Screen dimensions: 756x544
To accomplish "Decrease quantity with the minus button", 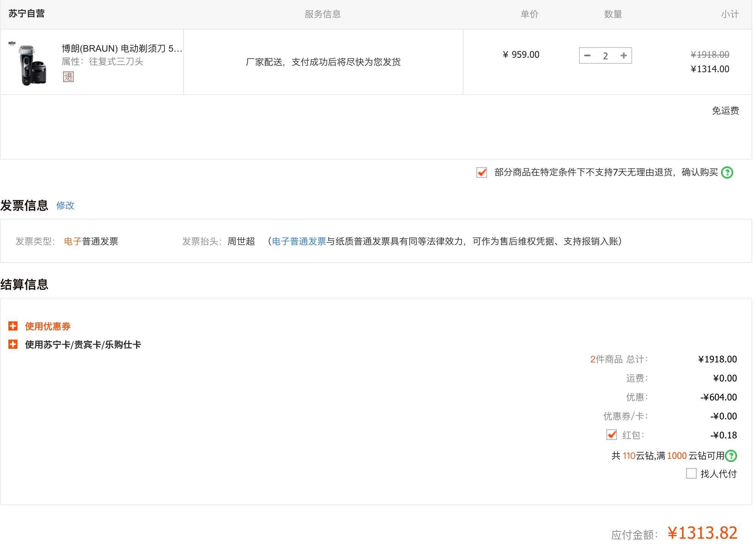I will 587,55.
